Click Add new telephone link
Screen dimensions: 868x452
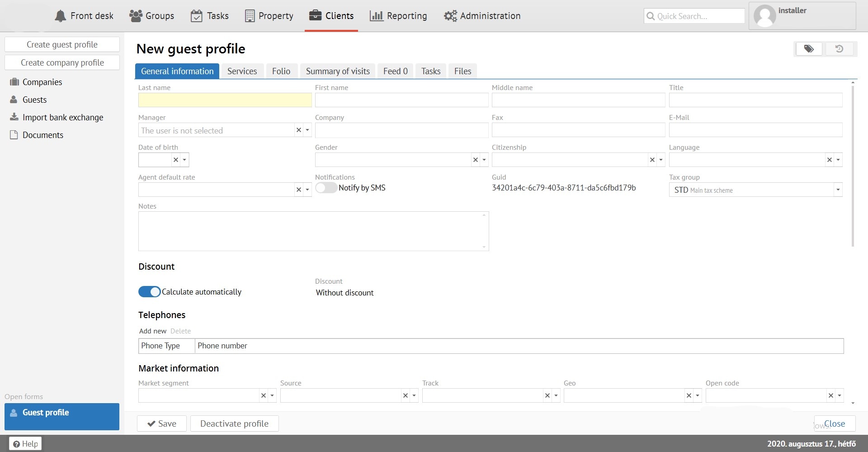[153, 331]
